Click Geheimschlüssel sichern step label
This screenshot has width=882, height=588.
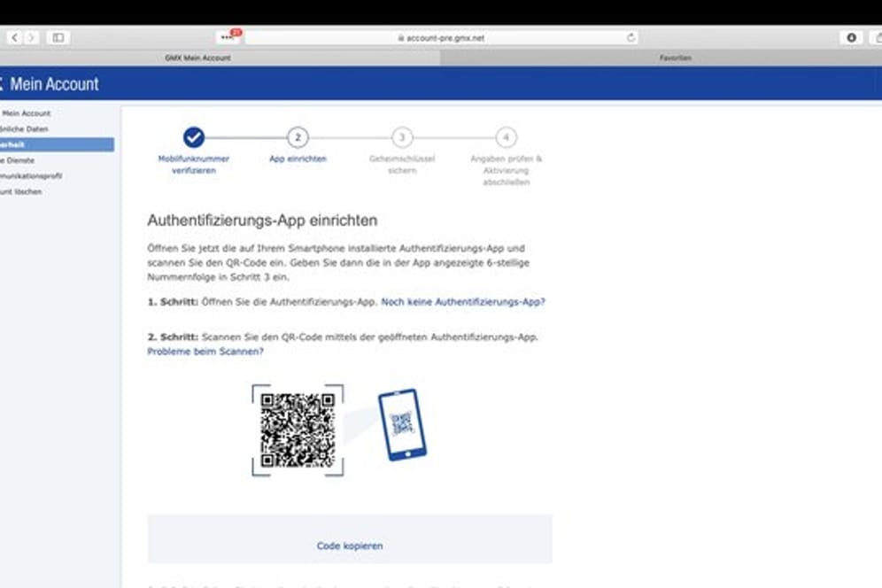[x=402, y=165]
